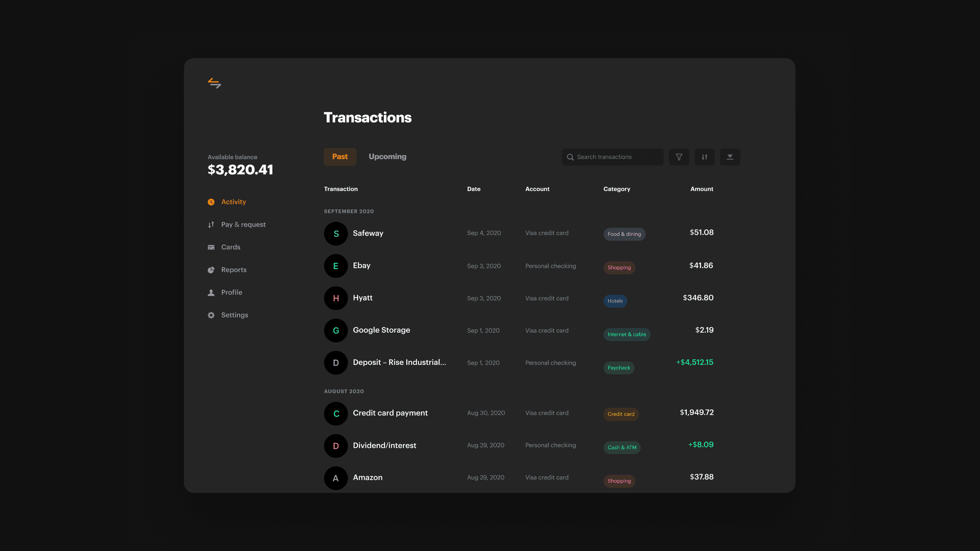
Task: Click the download transactions icon button
Action: coord(730,157)
